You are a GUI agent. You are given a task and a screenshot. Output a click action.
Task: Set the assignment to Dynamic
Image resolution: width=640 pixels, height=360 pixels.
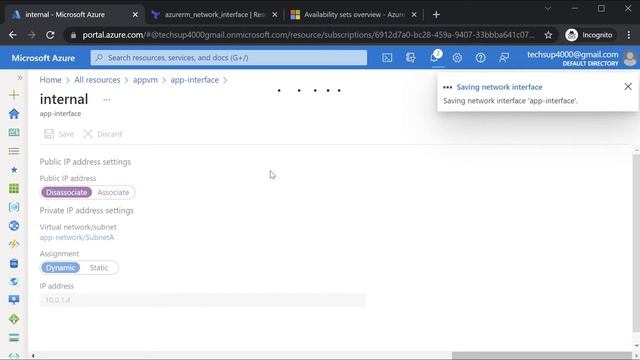click(x=60, y=268)
